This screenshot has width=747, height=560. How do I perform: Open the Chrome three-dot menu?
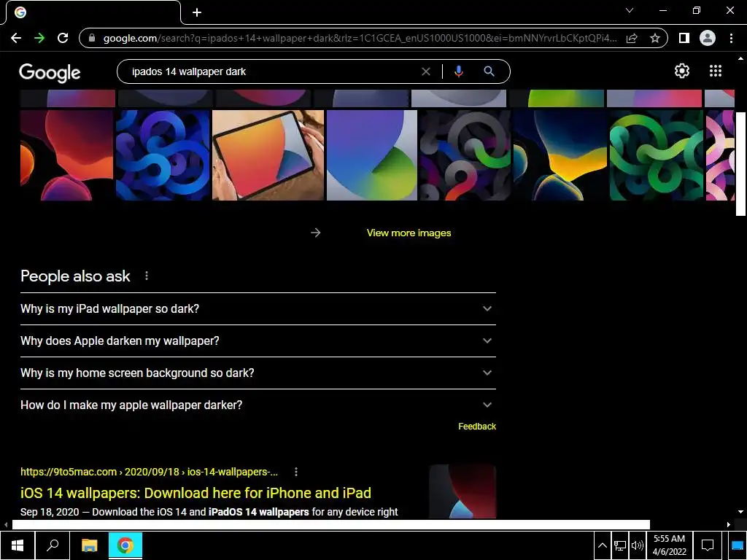tap(731, 38)
